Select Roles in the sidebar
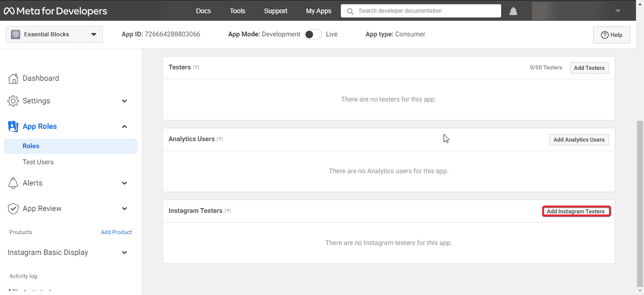The width and height of the screenshot is (644, 295). pos(71,146)
